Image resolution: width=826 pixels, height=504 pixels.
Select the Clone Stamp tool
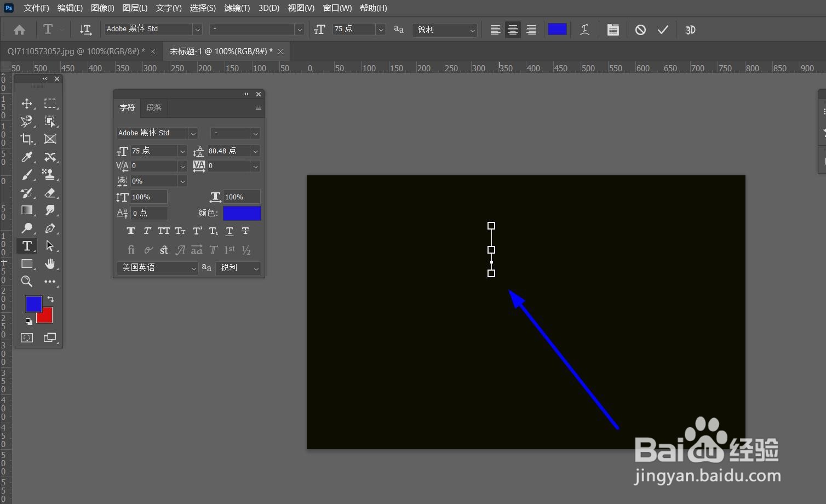tap(50, 175)
